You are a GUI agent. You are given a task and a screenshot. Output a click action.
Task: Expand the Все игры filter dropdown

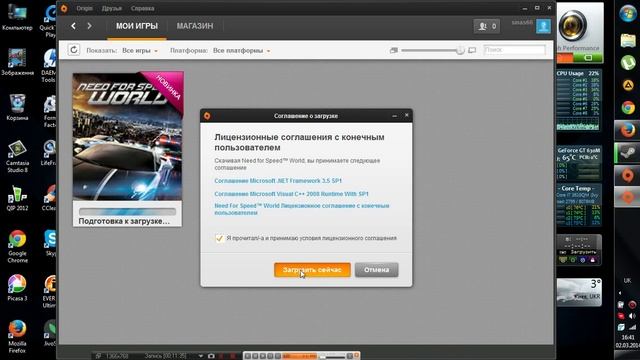140,51
